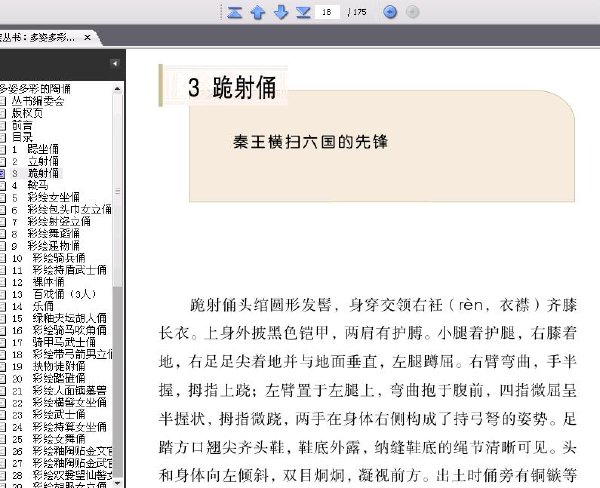This screenshot has height=488, width=600.
Task: Open bookmark 版权页
Action: coord(27,113)
